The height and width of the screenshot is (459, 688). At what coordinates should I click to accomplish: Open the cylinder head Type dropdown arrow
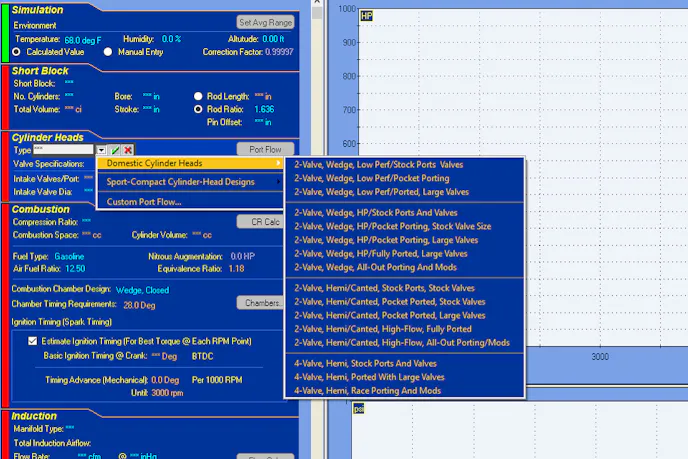click(103, 149)
